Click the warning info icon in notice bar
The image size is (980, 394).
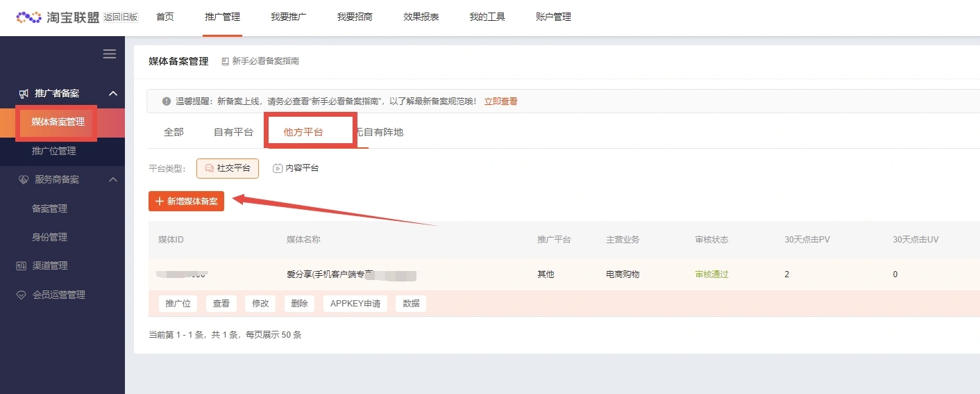(x=167, y=101)
